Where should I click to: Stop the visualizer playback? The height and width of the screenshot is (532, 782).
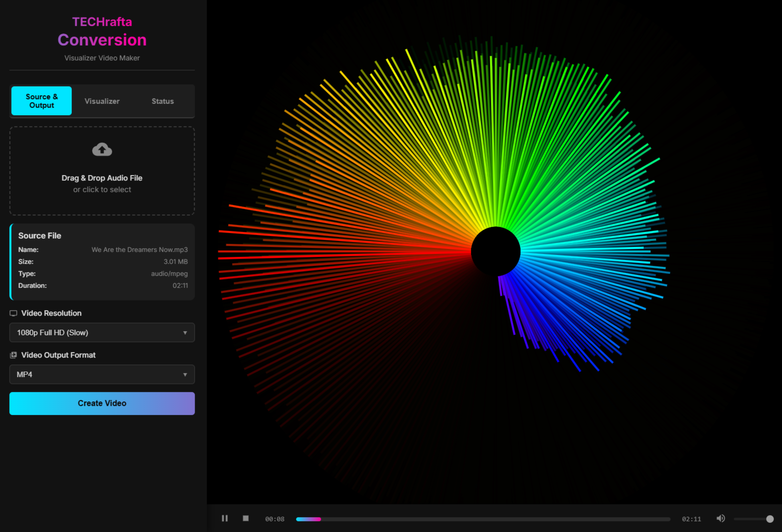click(x=246, y=518)
